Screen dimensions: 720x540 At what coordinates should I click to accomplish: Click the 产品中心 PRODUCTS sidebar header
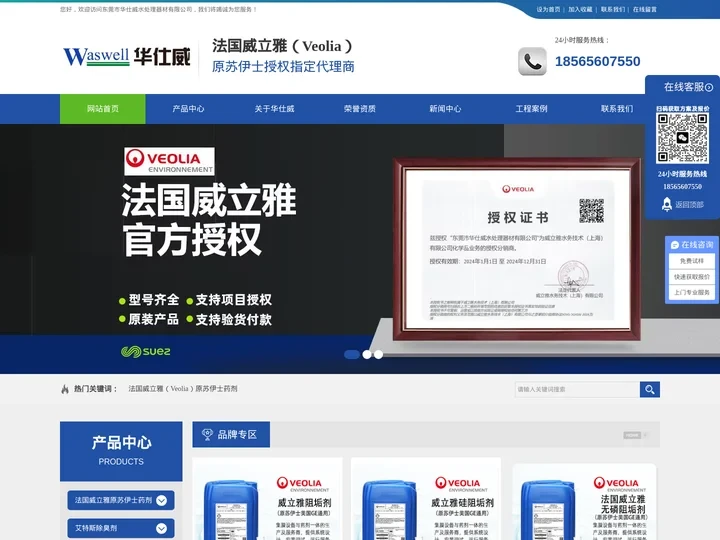pyautogui.click(x=121, y=451)
